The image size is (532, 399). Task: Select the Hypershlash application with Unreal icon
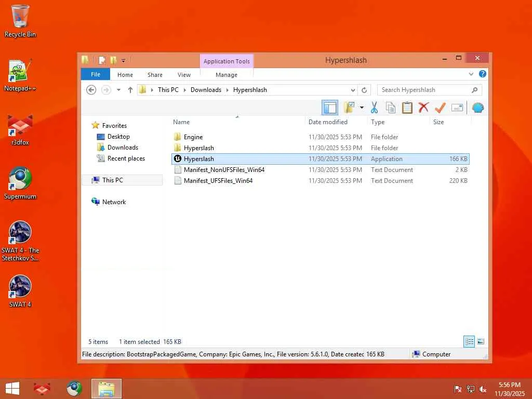coord(321,159)
